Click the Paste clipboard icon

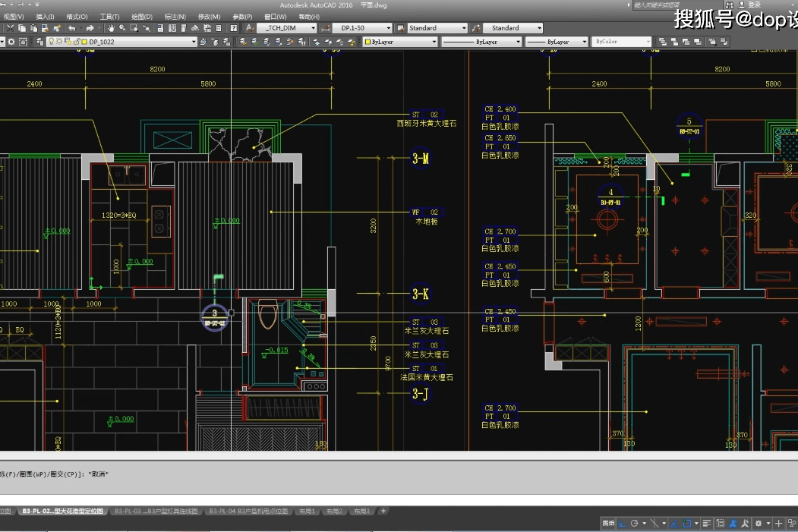click(x=33, y=29)
